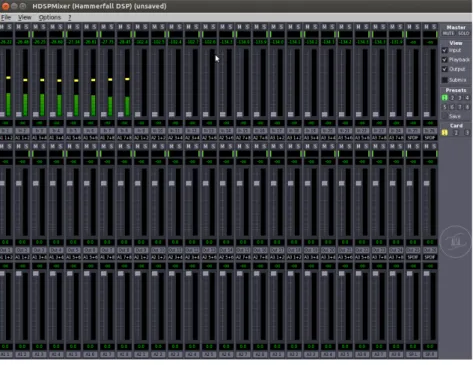Viewport: 473px width, 365px height.
Task: Select Preset 7
Action: (x=460, y=107)
